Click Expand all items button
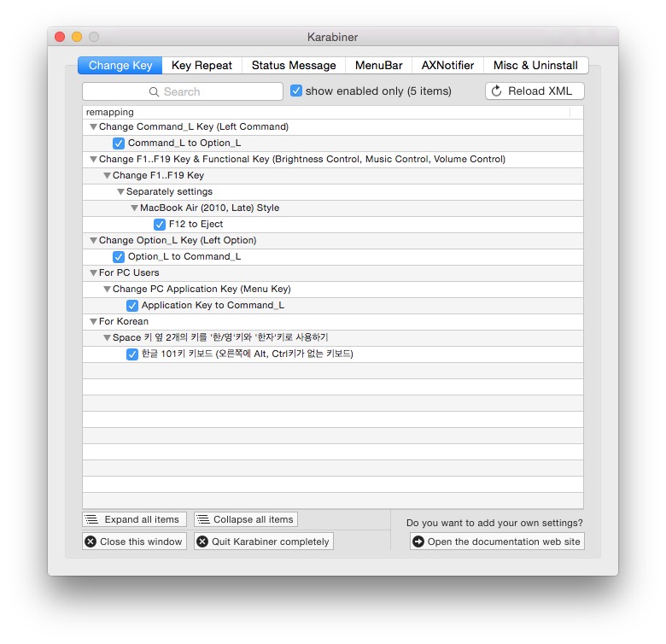 [134, 519]
